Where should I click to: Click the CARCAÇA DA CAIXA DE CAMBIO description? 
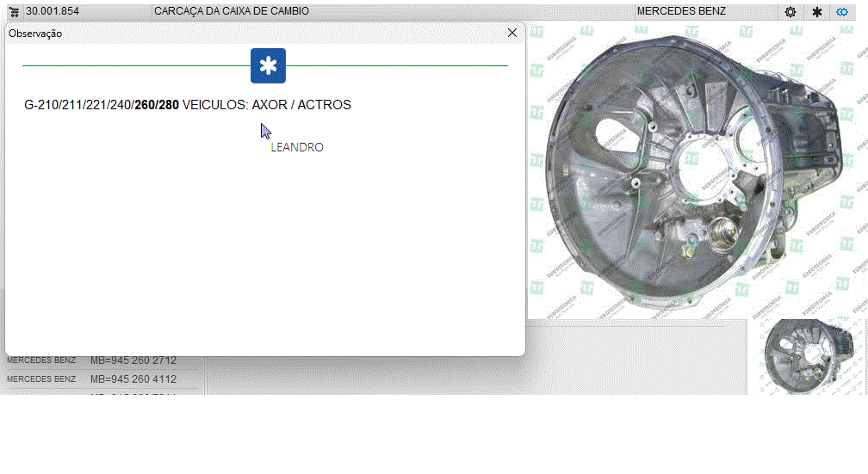click(x=231, y=12)
